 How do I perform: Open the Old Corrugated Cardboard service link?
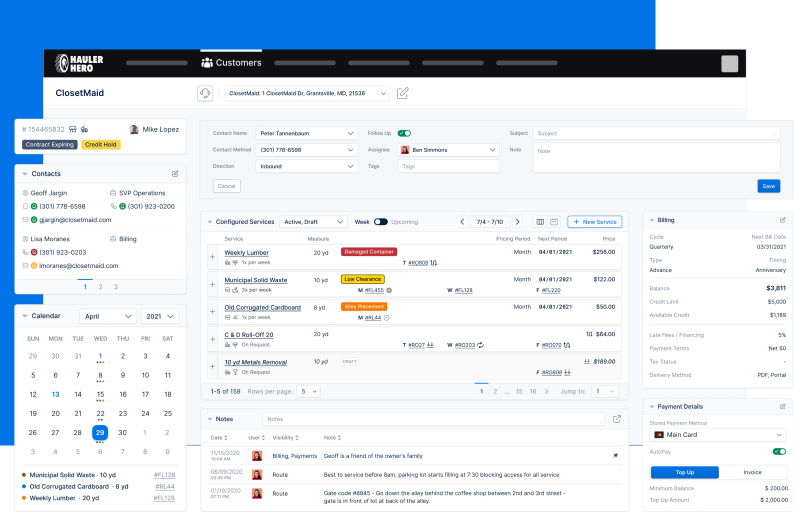(x=262, y=307)
